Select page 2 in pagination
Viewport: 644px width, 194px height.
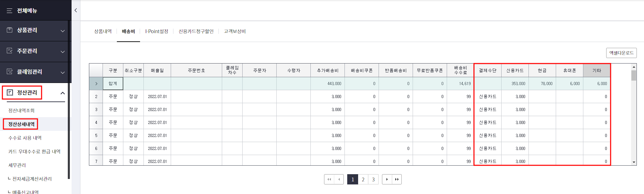pyautogui.click(x=363, y=179)
